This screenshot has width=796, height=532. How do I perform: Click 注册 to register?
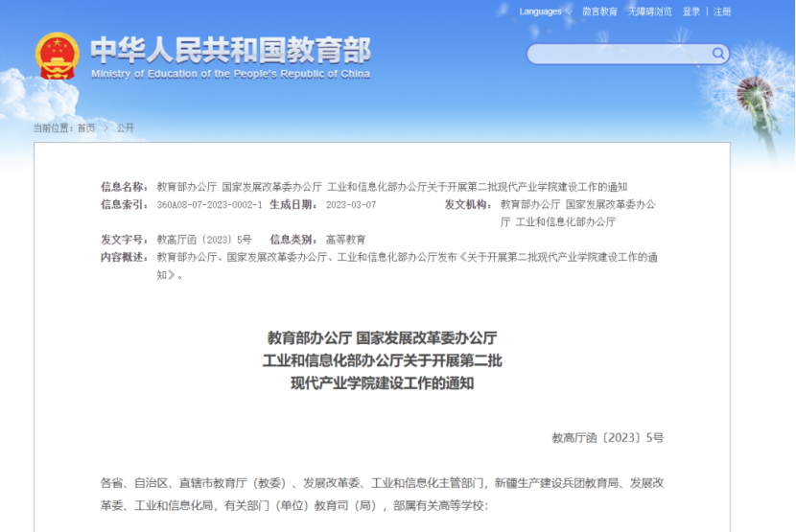[x=722, y=12]
